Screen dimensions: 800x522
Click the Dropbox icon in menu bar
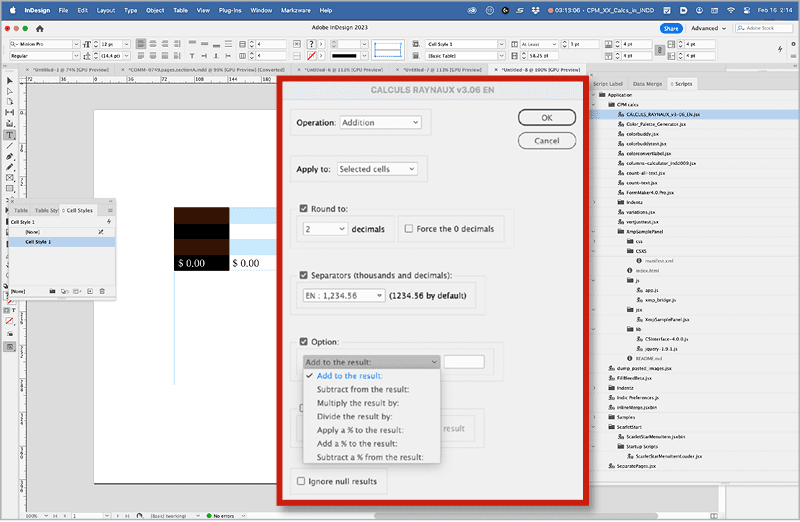coord(535,10)
